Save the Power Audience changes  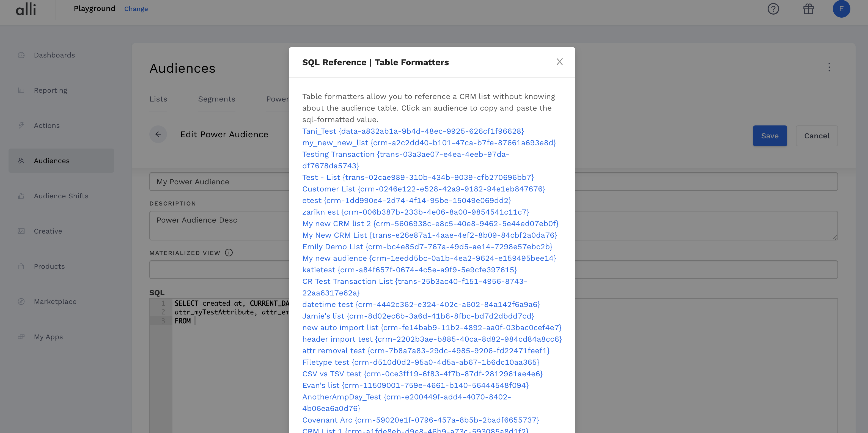770,136
